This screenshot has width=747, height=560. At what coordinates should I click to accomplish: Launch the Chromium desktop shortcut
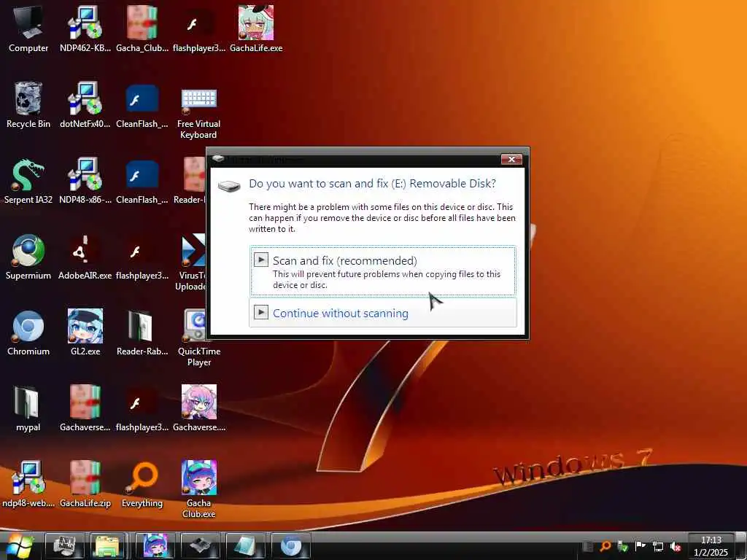[x=28, y=332]
